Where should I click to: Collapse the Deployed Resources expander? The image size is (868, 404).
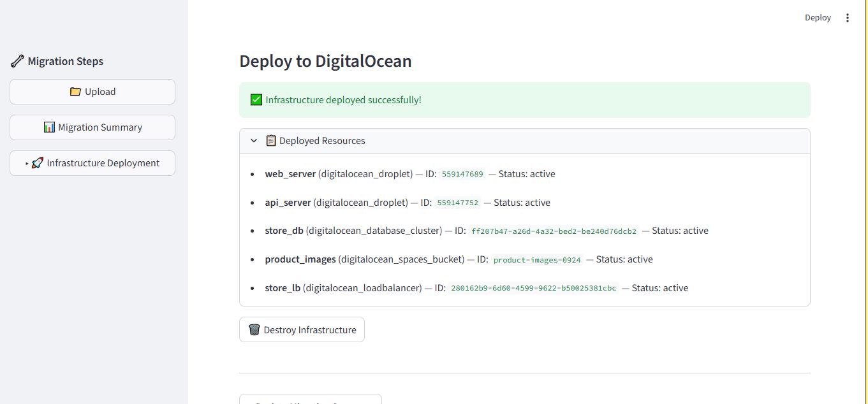point(524,141)
